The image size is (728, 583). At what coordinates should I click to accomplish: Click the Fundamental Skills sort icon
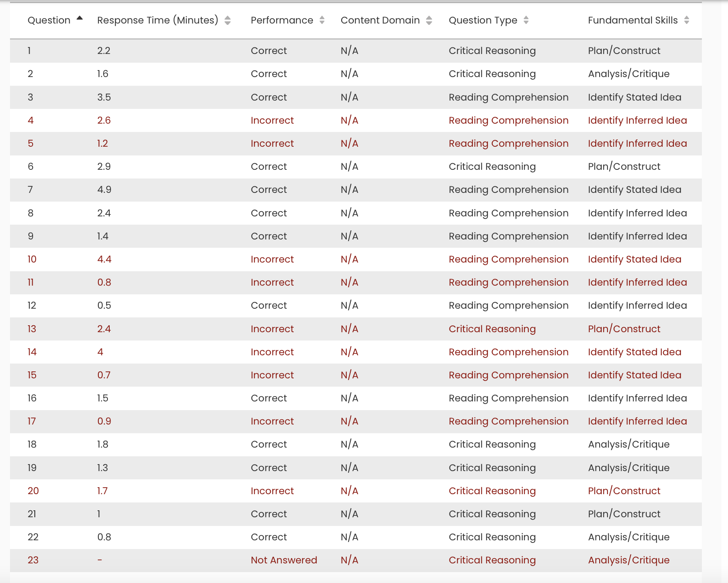[x=687, y=20]
